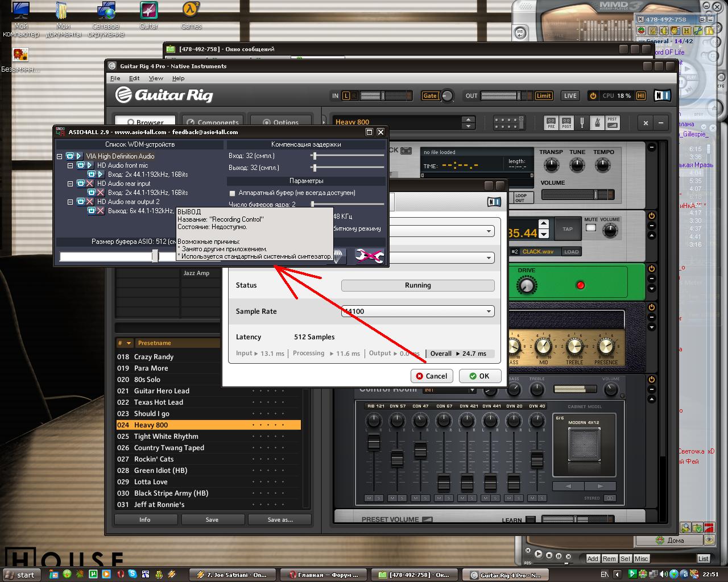This screenshot has width=728, height=582.
Task: Open My Documents desktop icon
Action: (x=63, y=19)
